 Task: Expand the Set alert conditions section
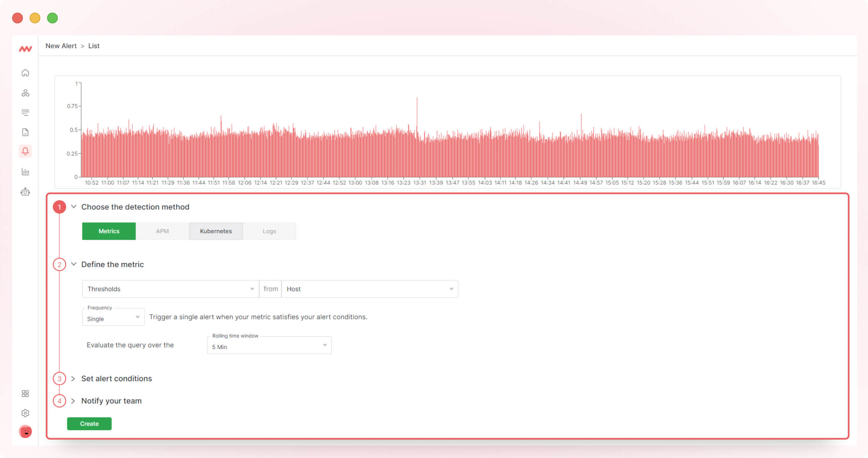click(73, 379)
